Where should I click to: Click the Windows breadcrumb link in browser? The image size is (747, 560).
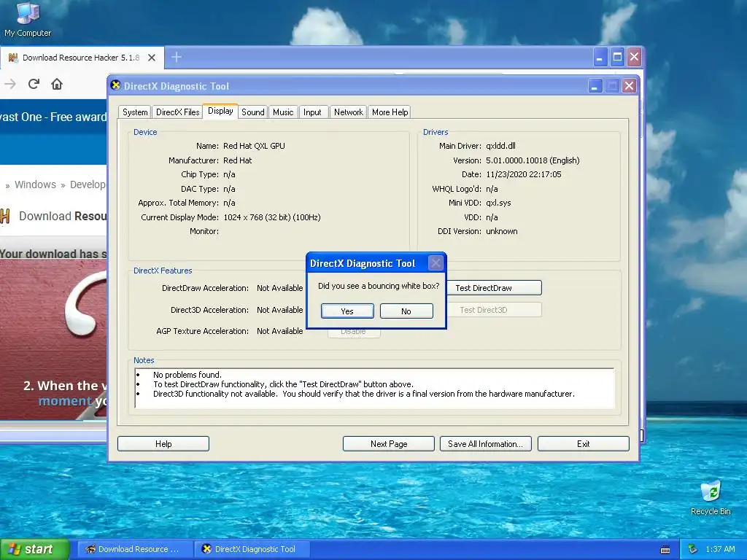(x=35, y=184)
